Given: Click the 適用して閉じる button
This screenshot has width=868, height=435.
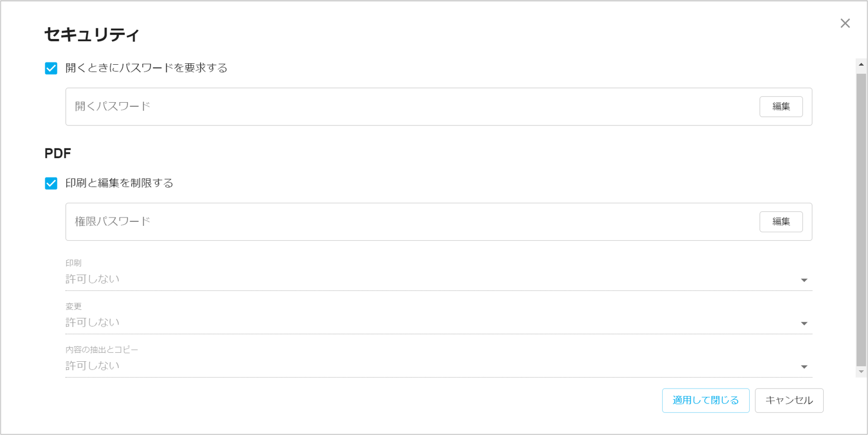Looking at the screenshot, I should tap(705, 400).
